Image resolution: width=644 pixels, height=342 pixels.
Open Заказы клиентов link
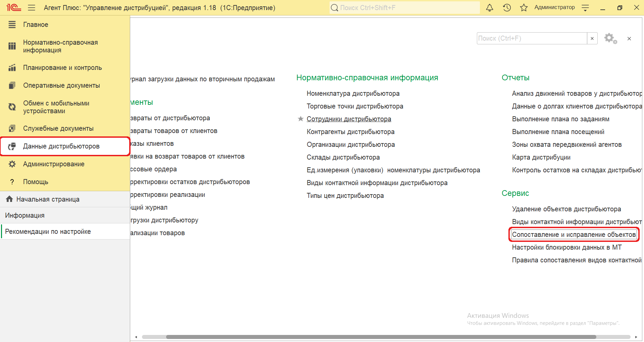click(x=152, y=143)
